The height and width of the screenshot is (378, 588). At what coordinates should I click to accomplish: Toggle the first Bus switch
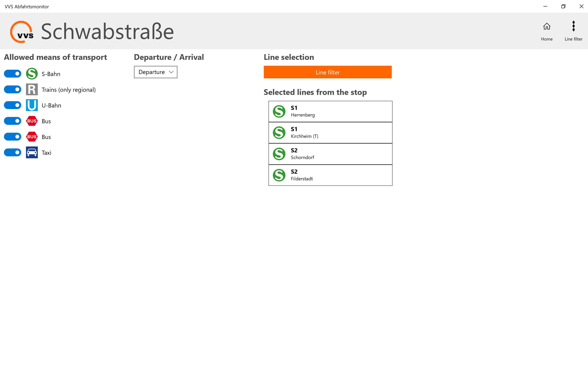coord(13,121)
